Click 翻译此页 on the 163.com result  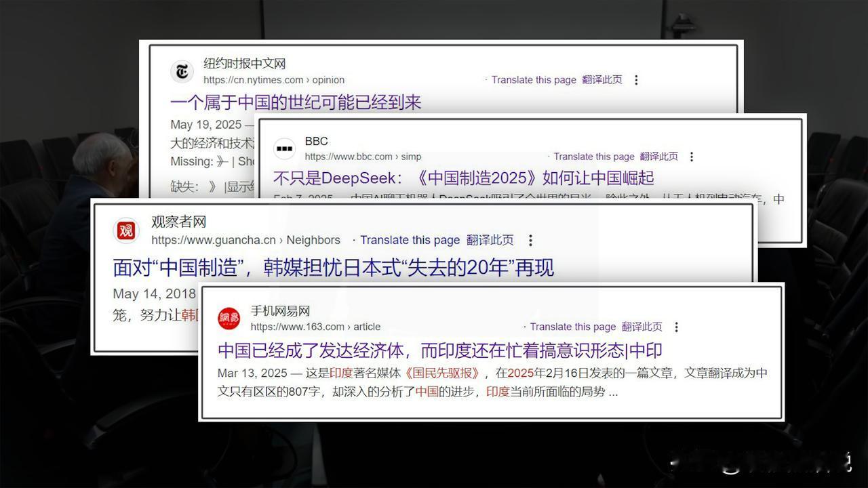(x=642, y=327)
